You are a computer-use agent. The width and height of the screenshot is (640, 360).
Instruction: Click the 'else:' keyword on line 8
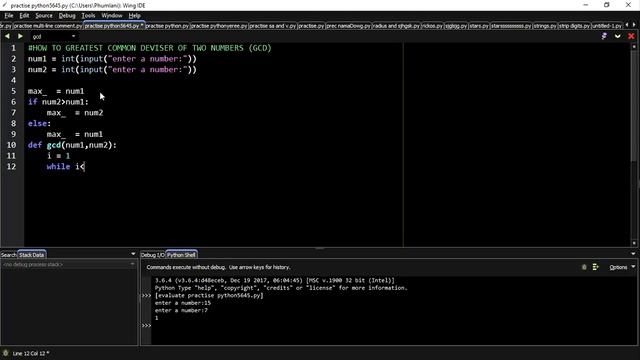coord(39,123)
